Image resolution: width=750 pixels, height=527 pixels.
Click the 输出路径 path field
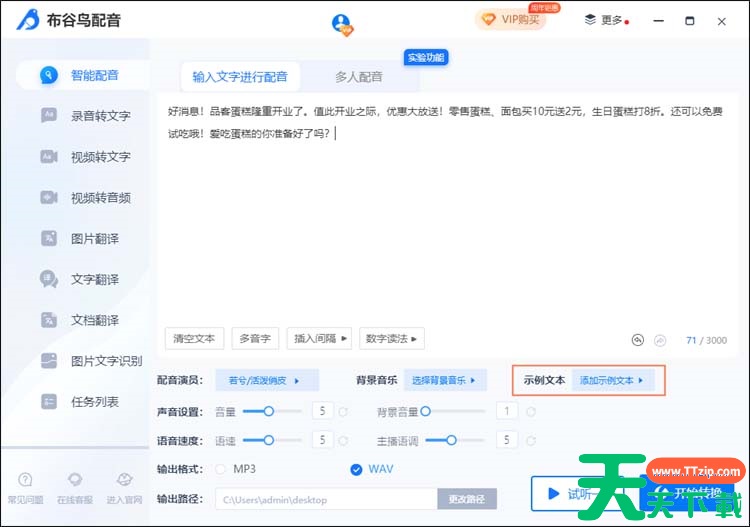(326, 500)
